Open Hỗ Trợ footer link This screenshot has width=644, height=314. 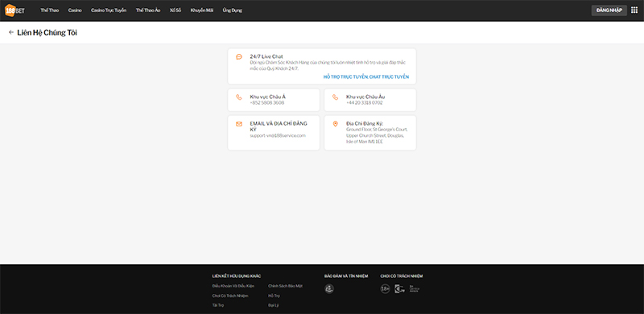point(274,295)
